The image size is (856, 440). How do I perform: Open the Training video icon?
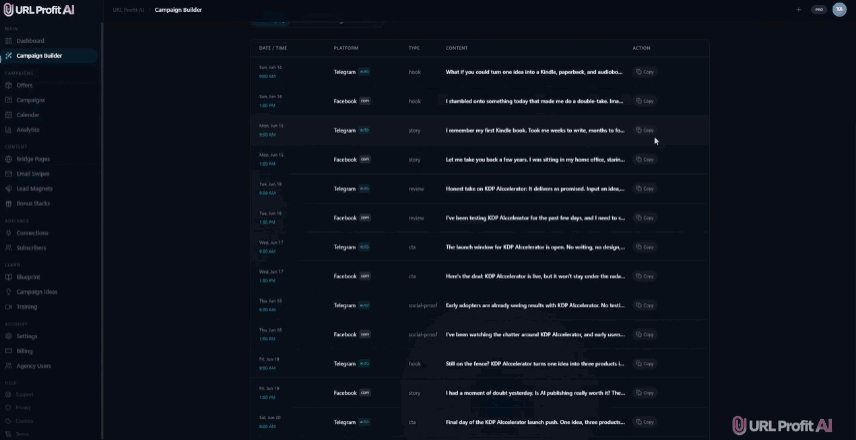8,306
